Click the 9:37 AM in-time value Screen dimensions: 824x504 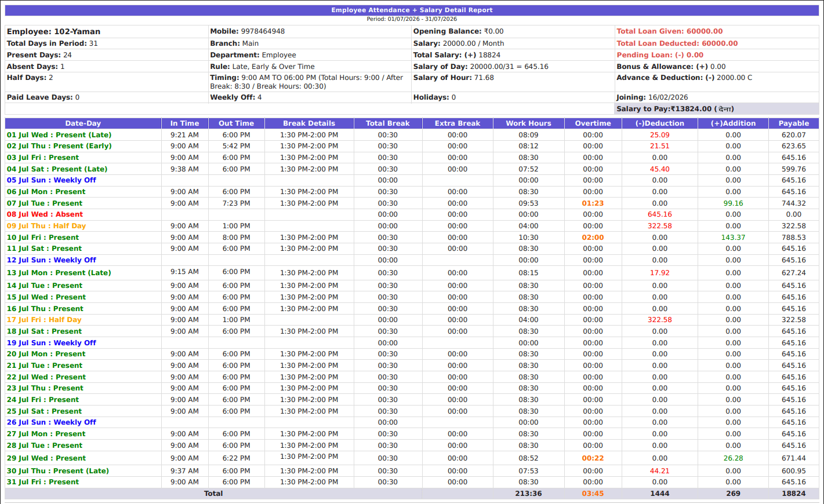184,471
